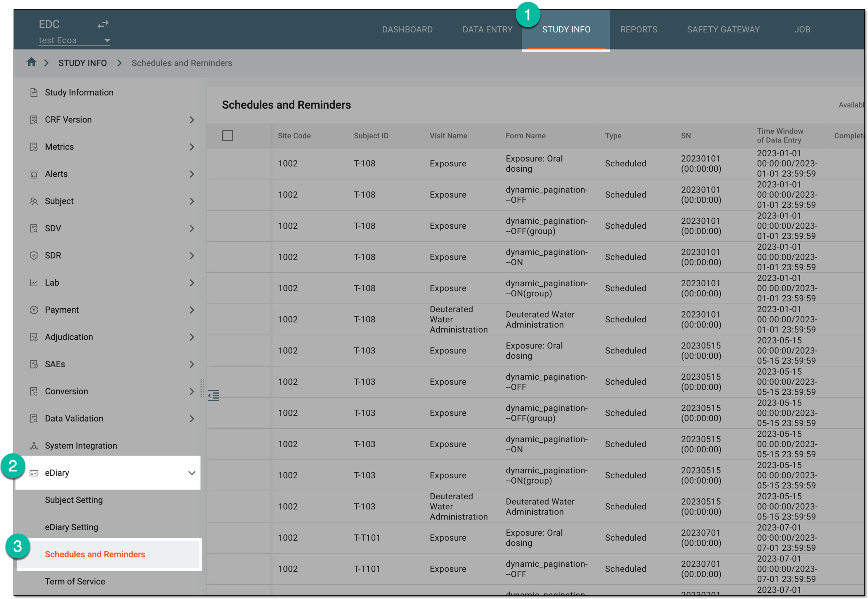The height and width of the screenshot is (599, 868).
Task: Click the SAEs sidebar icon
Action: (x=34, y=364)
